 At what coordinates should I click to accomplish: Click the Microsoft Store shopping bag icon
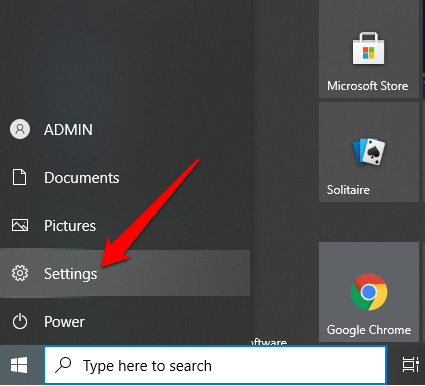point(368,49)
